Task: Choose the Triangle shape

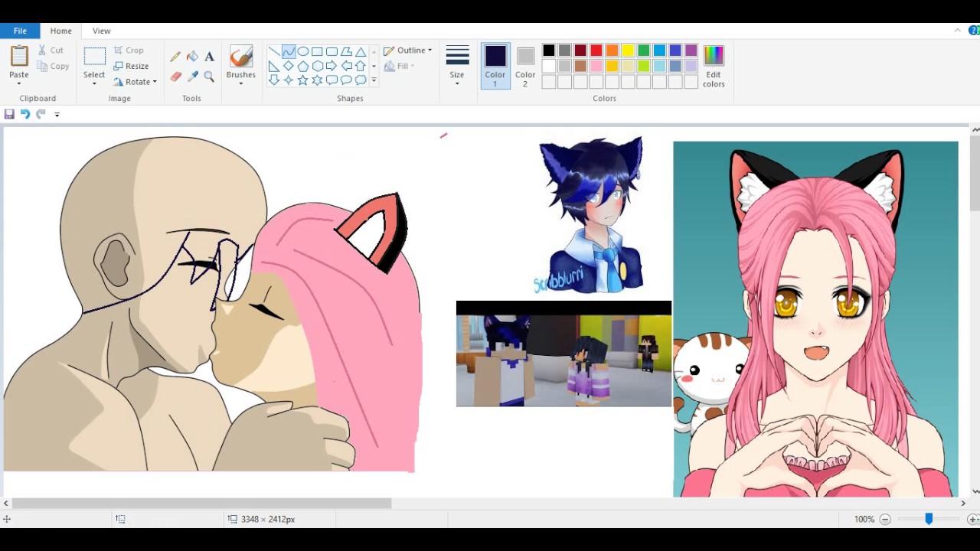Action: 361,52
